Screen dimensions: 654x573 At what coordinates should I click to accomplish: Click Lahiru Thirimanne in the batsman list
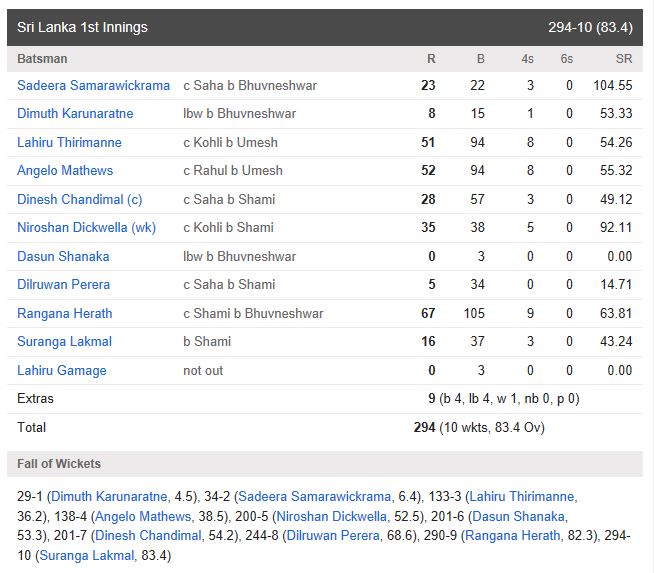pos(69,142)
